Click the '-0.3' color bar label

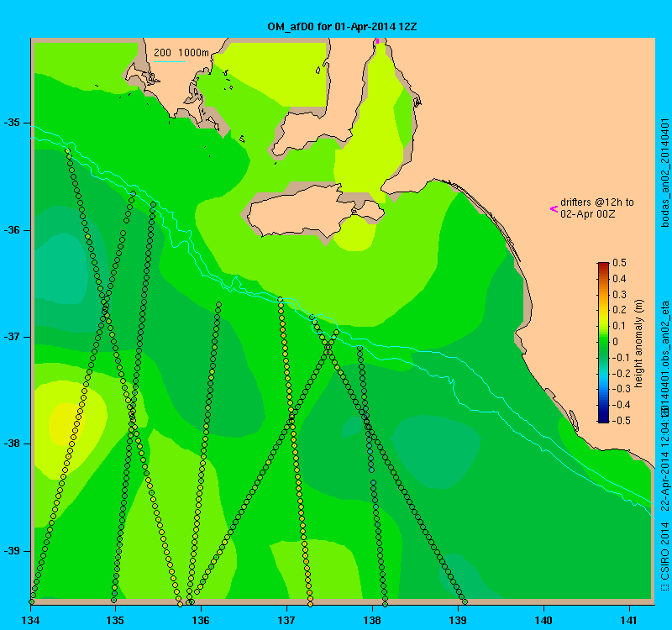coord(621,389)
